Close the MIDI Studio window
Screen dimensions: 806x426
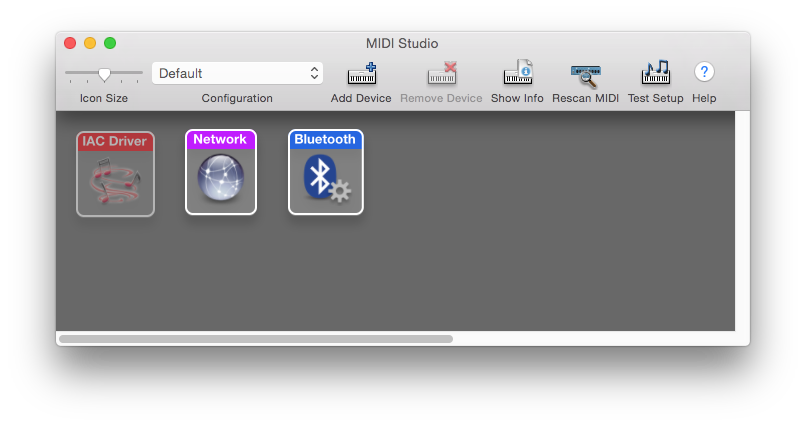(x=70, y=43)
